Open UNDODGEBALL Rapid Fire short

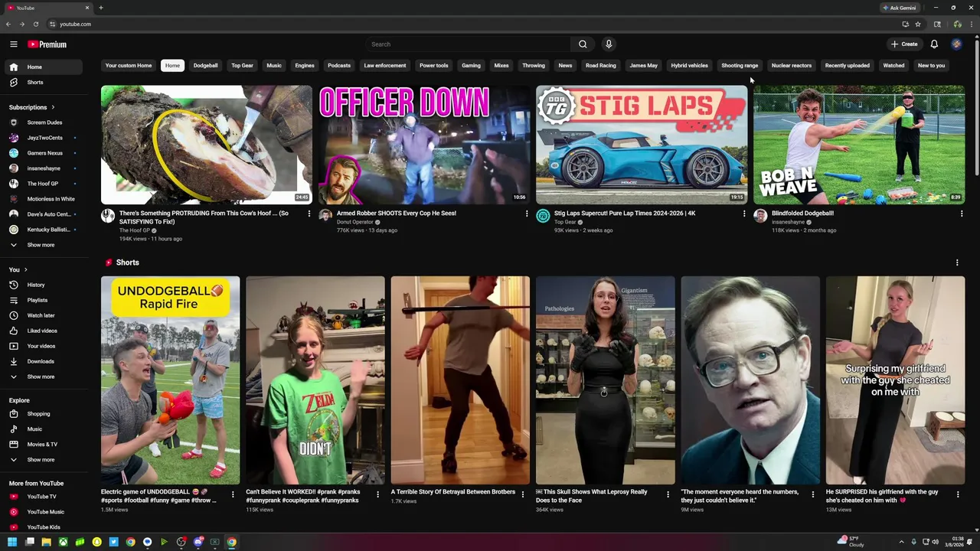point(170,380)
